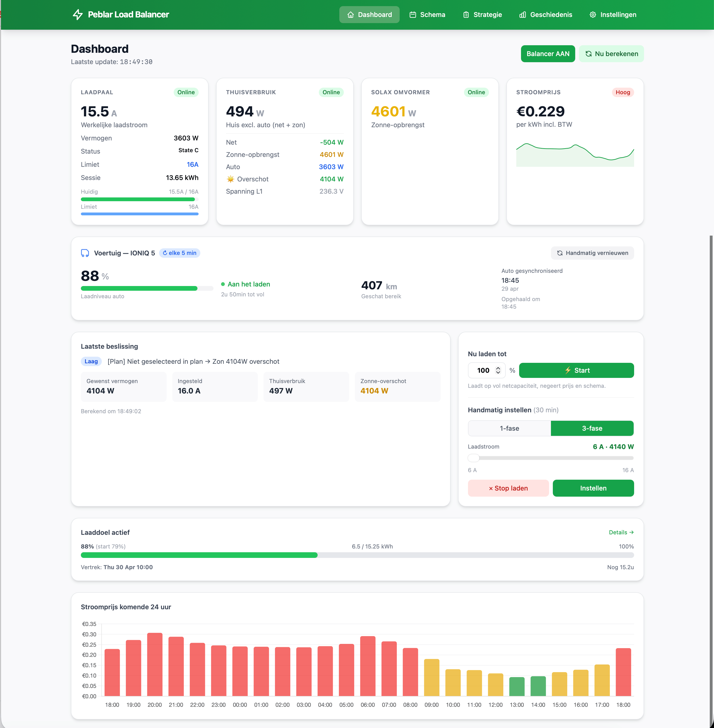Click the Ingesteld 16.0 A tile
The width and height of the screenshot is (714, 728).
coord(215,386)
